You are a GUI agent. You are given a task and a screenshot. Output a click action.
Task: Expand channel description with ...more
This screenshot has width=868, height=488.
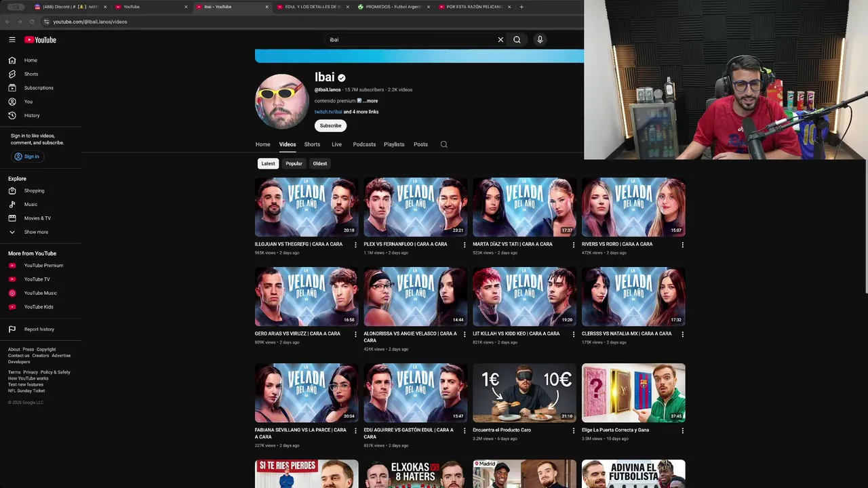tap(370, 101)
